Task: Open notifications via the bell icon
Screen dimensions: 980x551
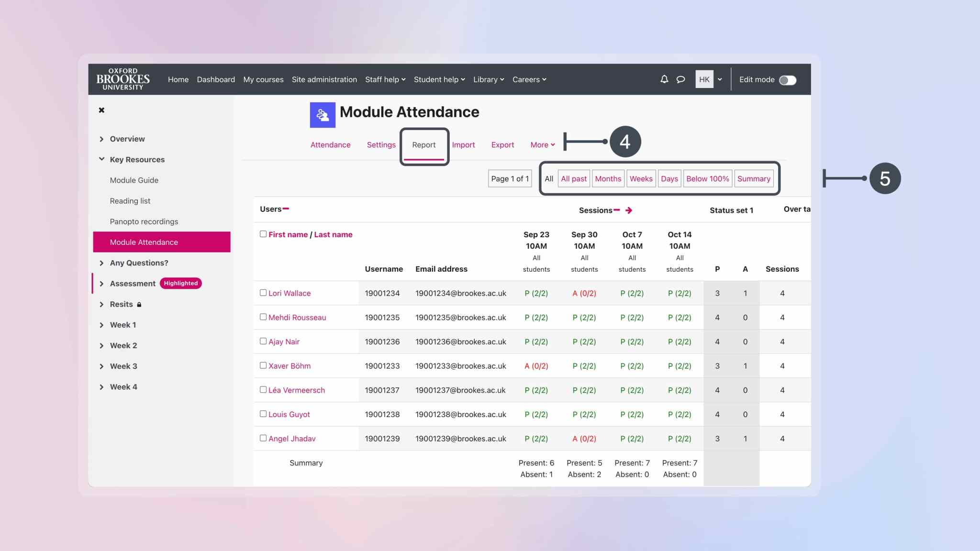Action: coord(664,79)
